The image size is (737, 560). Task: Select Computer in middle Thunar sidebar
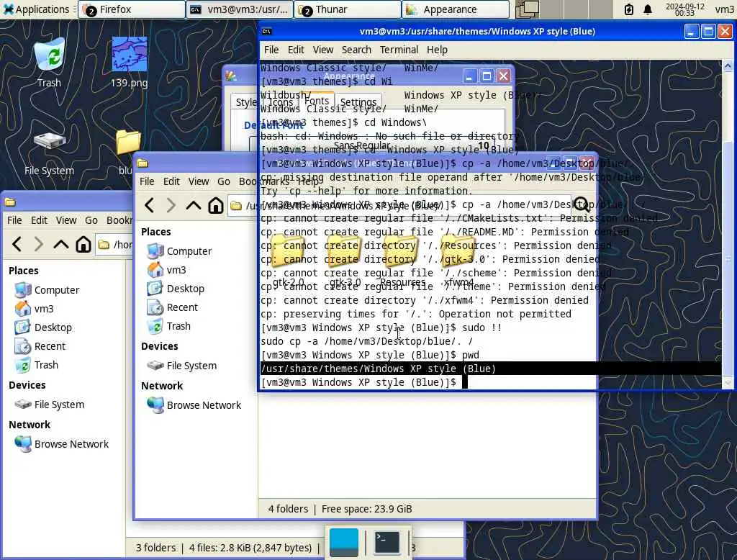click(x=179, y=251)
